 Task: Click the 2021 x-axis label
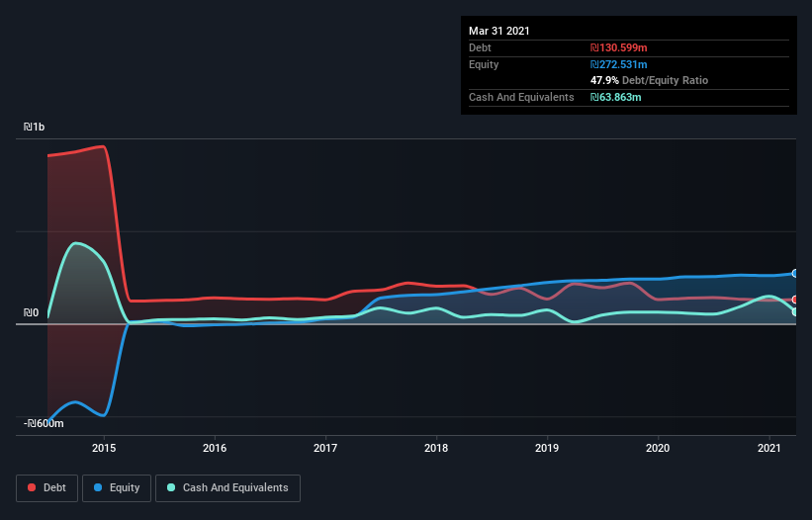pos(769,448)
